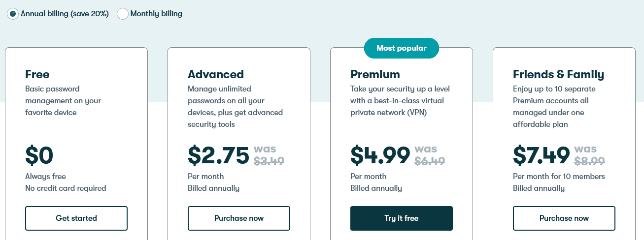
Task: Click the $7.49 Friends & Family price
Action: 542,155
